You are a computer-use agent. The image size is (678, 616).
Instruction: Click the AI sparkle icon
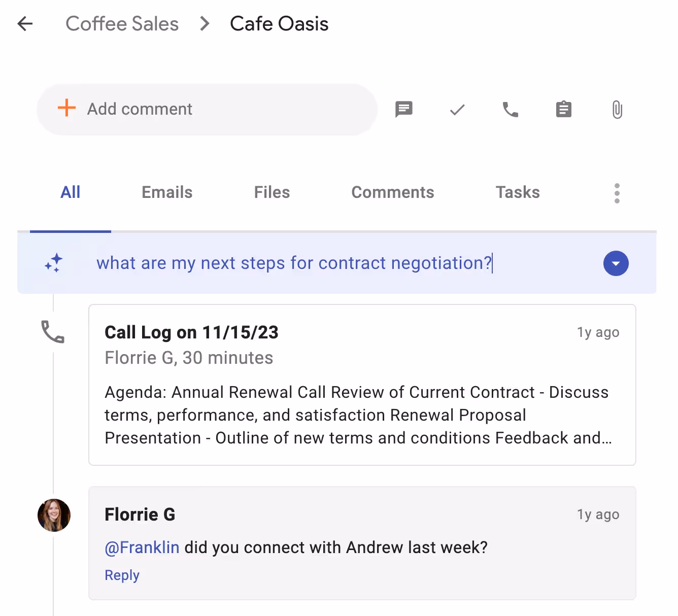click(54, 263)
